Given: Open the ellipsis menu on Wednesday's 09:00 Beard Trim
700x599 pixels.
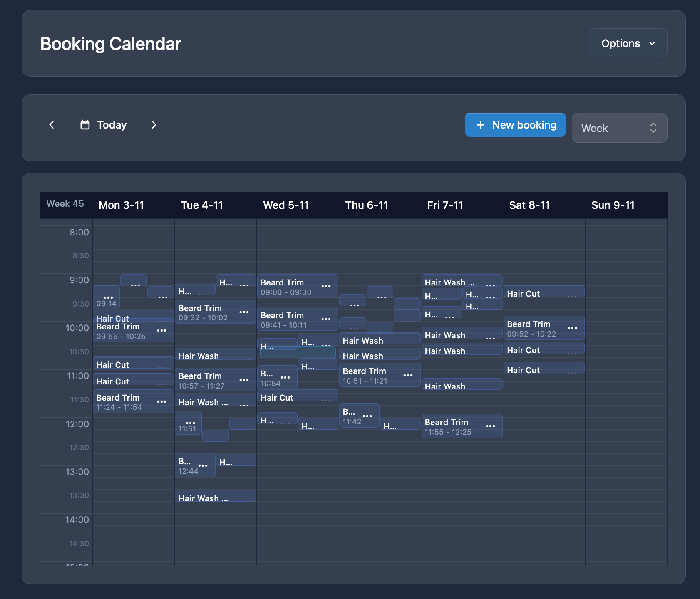Looking at the screenshot, I should [x=326, y=287].
